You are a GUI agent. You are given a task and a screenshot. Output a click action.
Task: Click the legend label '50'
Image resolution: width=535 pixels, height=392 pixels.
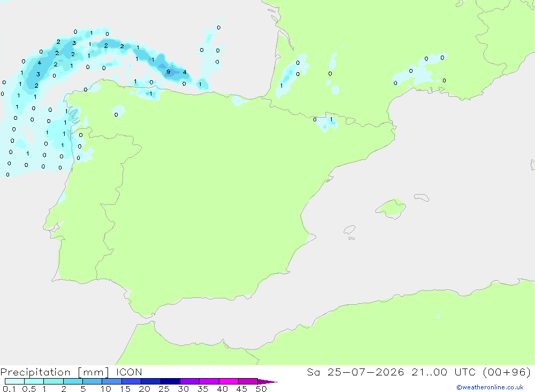pos(261,389)
